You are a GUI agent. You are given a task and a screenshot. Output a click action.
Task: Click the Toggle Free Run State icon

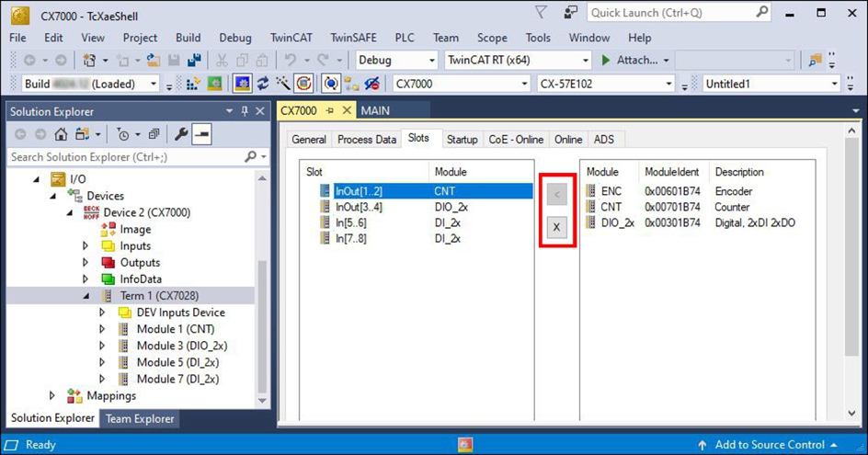303,84
